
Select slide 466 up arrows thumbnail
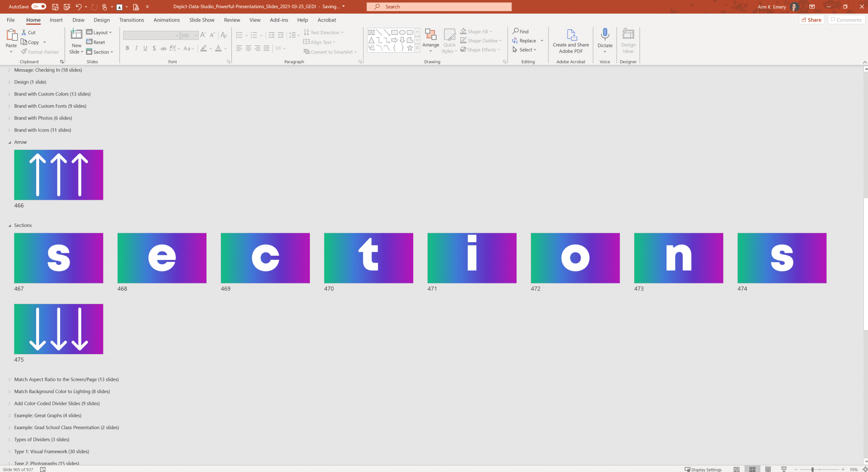tap(58, 175)
